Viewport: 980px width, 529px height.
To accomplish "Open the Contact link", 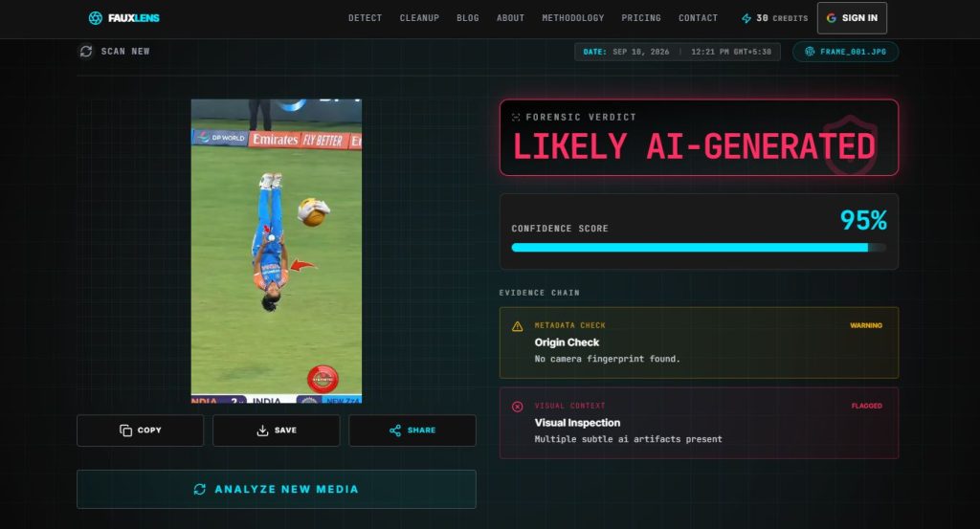I will (x=698, y=18).
